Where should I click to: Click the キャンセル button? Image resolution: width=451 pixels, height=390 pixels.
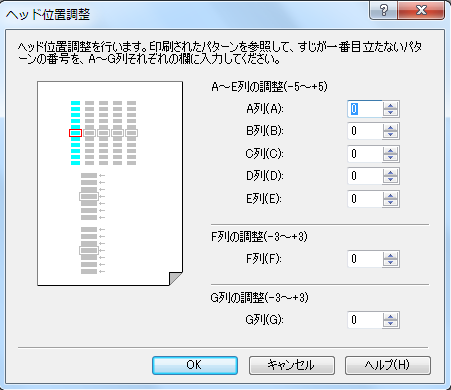click(x=292, y=365)
